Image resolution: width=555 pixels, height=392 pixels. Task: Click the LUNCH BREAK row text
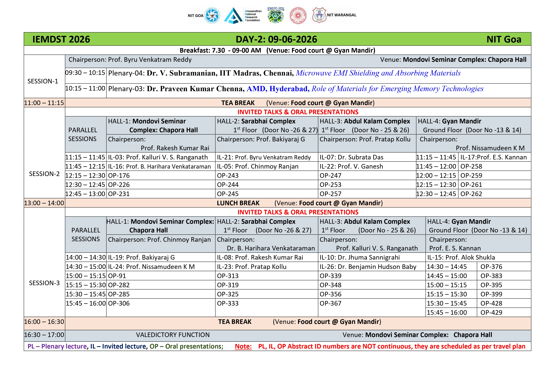coord(300,203)
